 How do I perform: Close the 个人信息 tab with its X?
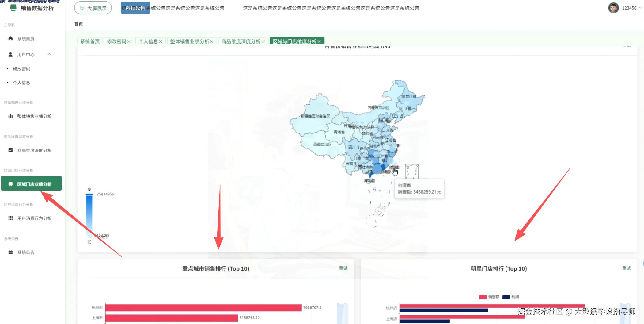[x=161, y=41]
